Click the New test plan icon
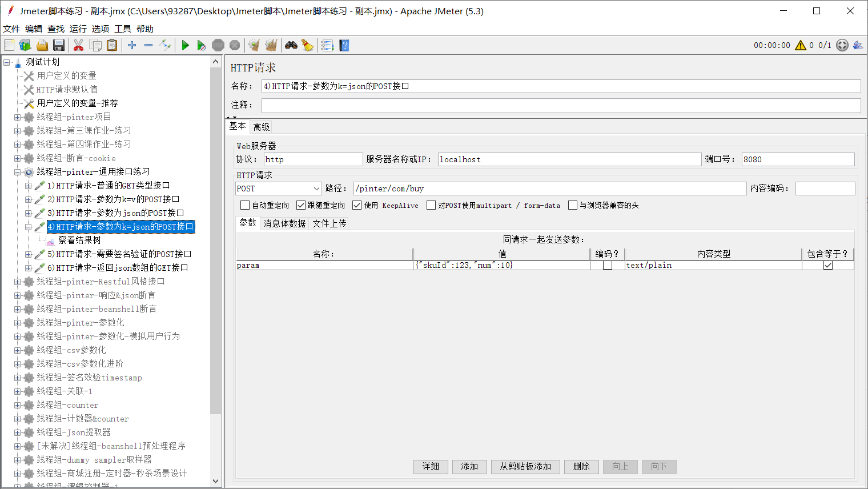 (x=9, y=45)
